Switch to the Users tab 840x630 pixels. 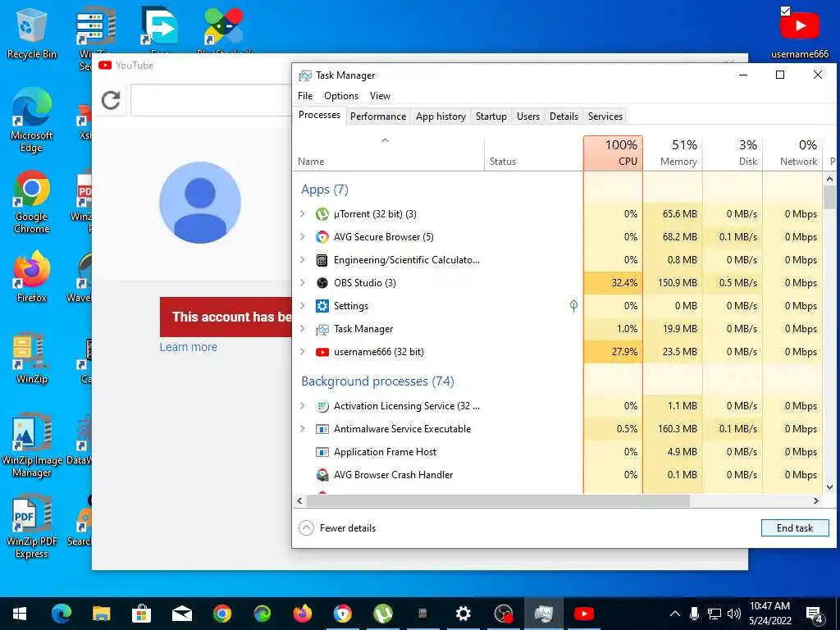click(x=528, y=116)
